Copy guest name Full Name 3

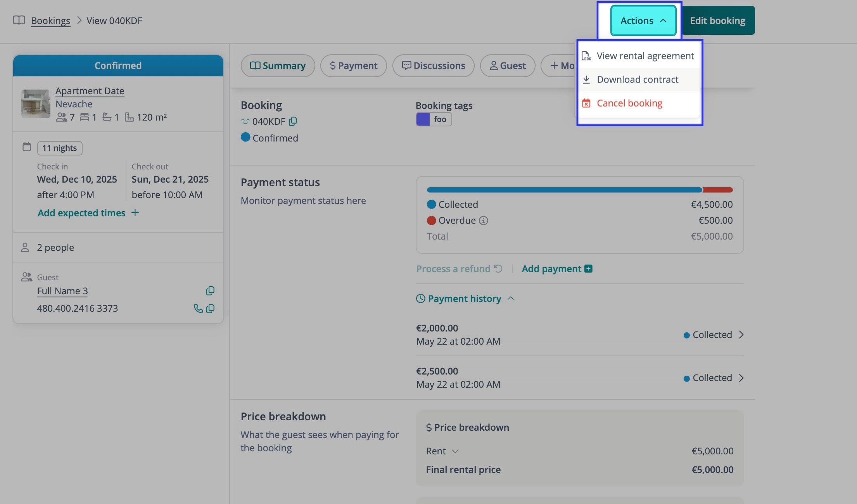[x=210, y=291]
